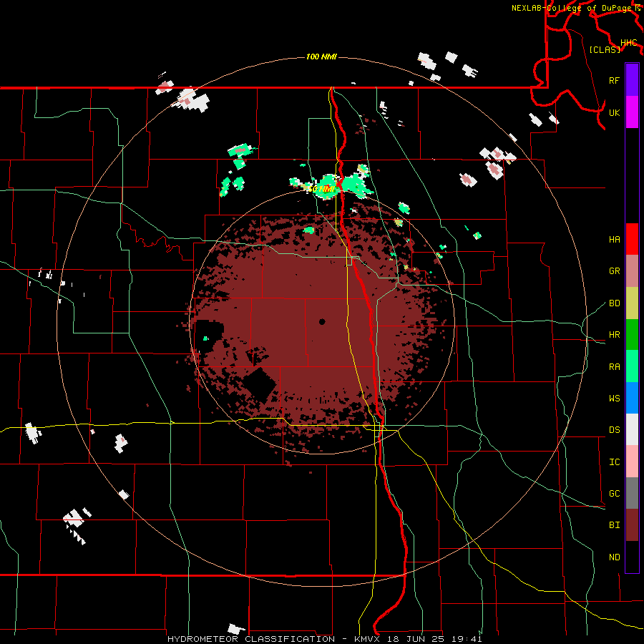Click the RA light green legend swatch
644x644 pixels.
pyautogui.click(x=632, y=366)
